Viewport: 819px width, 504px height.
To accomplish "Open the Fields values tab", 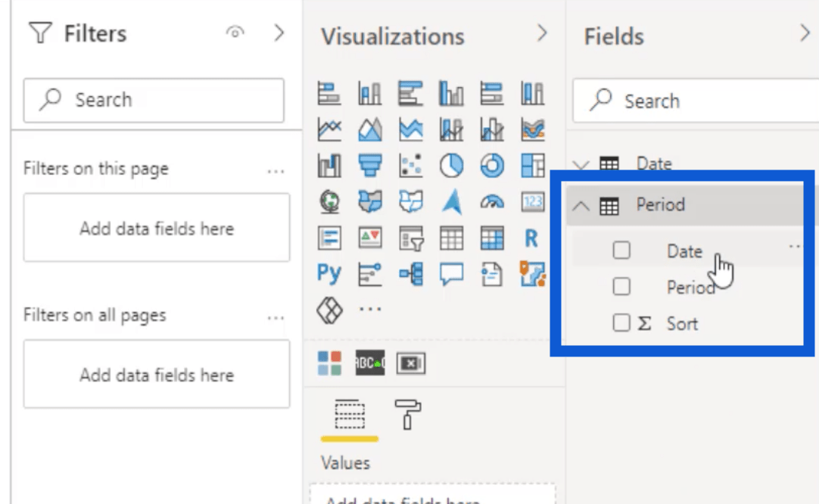I will click(350, 415).
